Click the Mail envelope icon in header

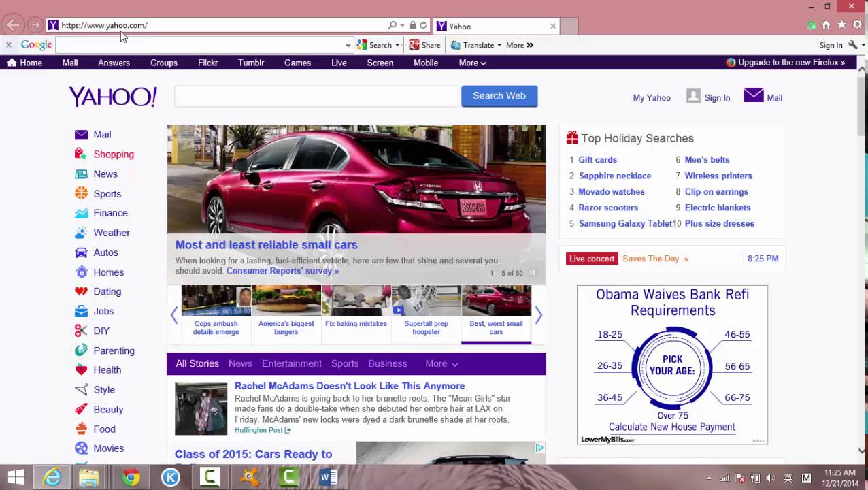tap(754, 95)
